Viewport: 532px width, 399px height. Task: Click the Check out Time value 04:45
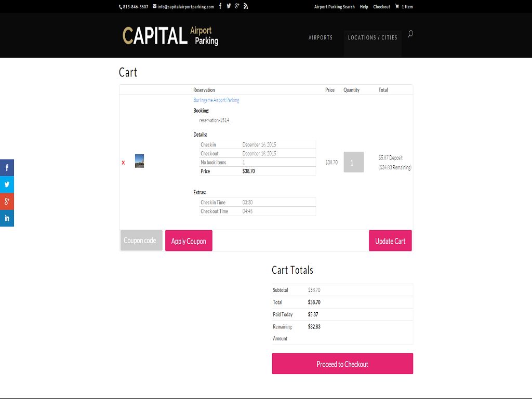(247, 211)
